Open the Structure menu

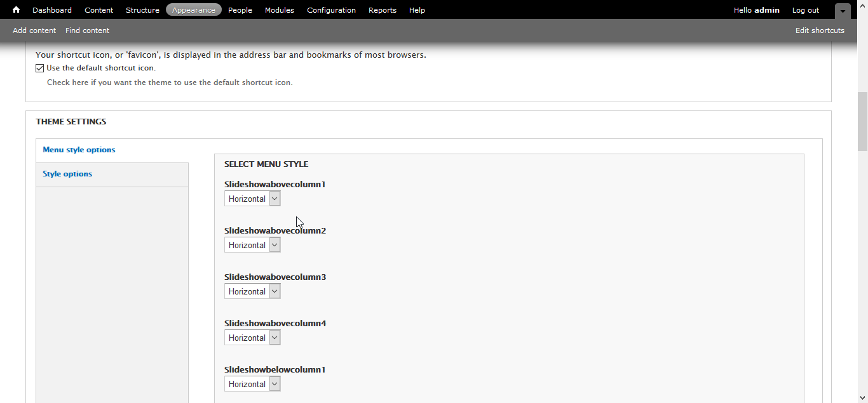coord(142,10)
